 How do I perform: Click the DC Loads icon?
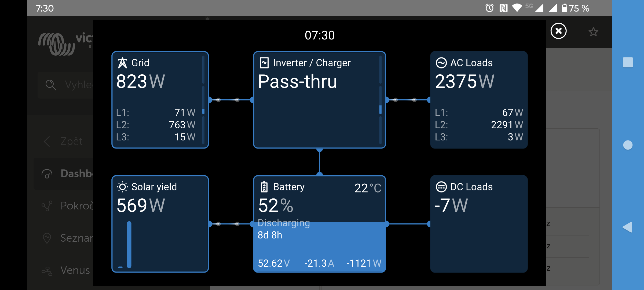441,187
